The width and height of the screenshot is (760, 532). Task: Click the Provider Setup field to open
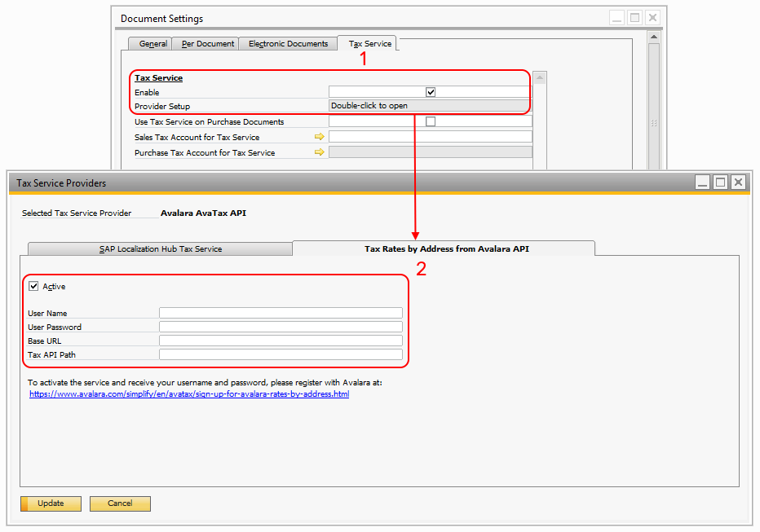(430, 106)
